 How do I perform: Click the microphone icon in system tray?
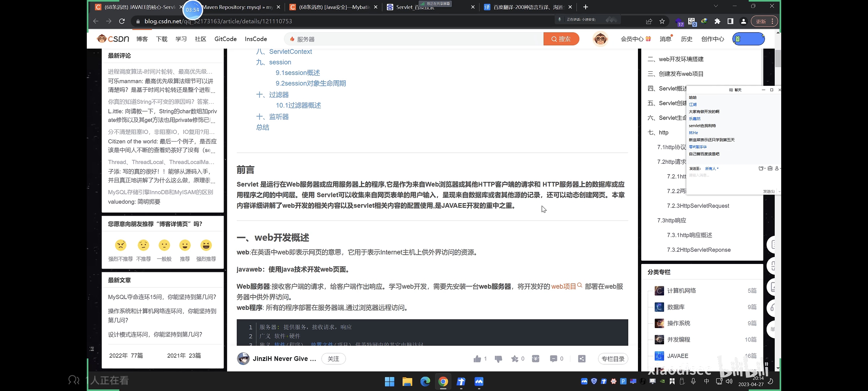(x=693, y=381)
